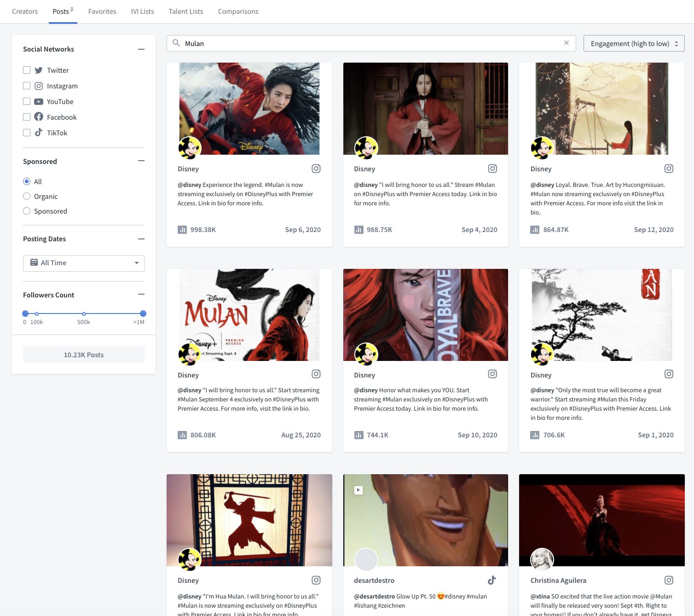Click Instagram icon on Sep 1, 2020 post
The height and width of the screenshot is (616, 694).
tap(669, 374)
